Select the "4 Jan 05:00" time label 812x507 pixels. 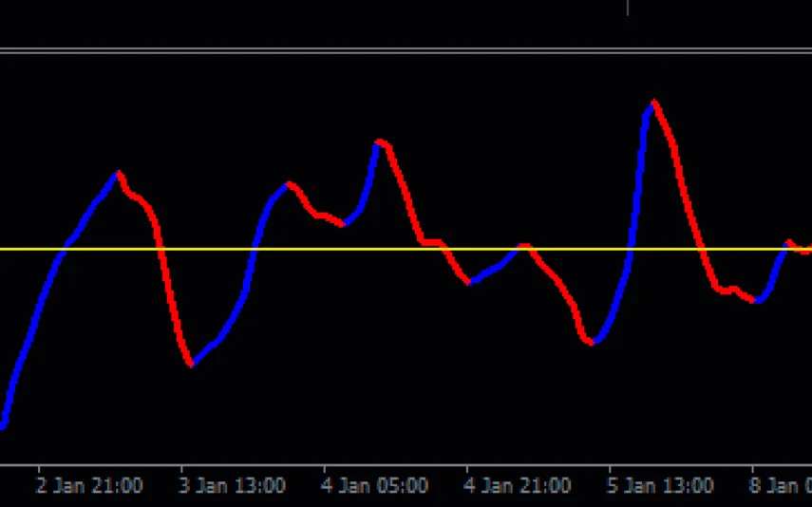point(374,486)
